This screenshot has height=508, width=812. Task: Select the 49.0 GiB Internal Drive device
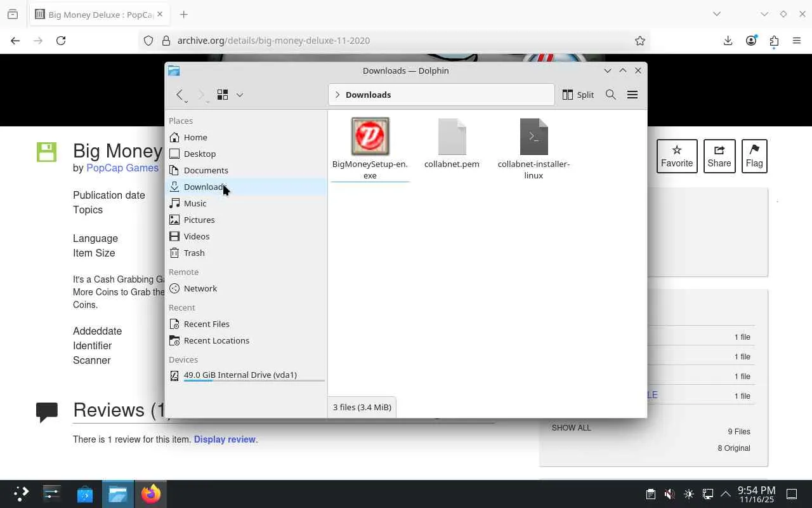tap(246, 375)
